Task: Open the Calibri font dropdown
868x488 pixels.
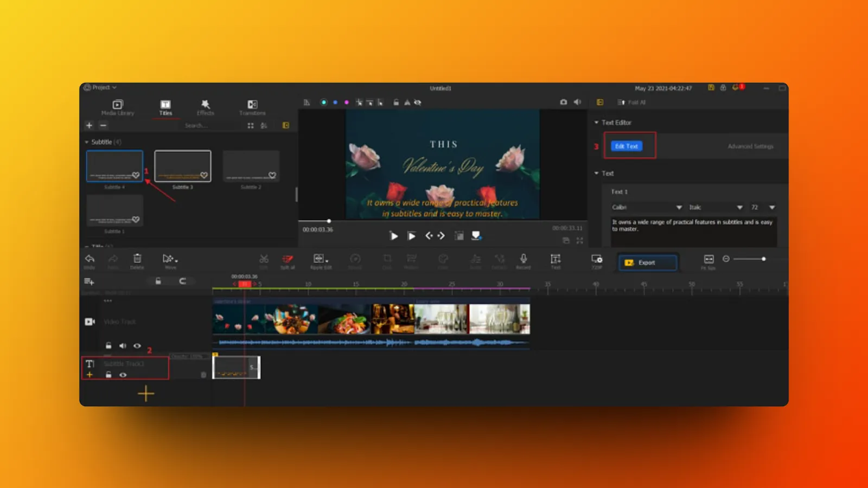Action: point(647,207)
